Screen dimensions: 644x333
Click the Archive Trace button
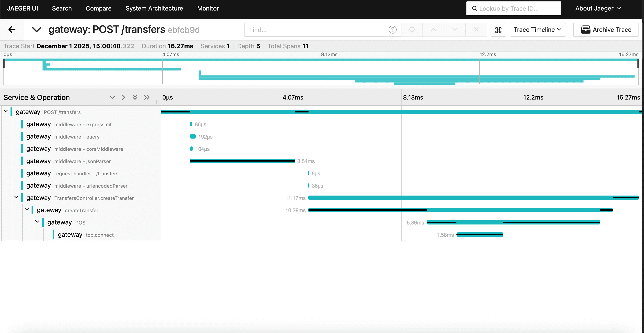(x=605, y=30)
